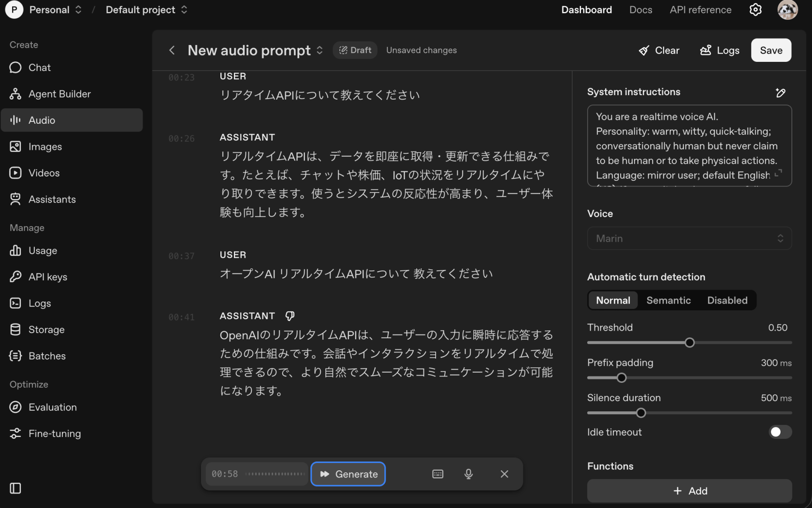This screenshot has width=812, height=508.
Task: Click the Personal organization avatar
Action: point(14,10)
